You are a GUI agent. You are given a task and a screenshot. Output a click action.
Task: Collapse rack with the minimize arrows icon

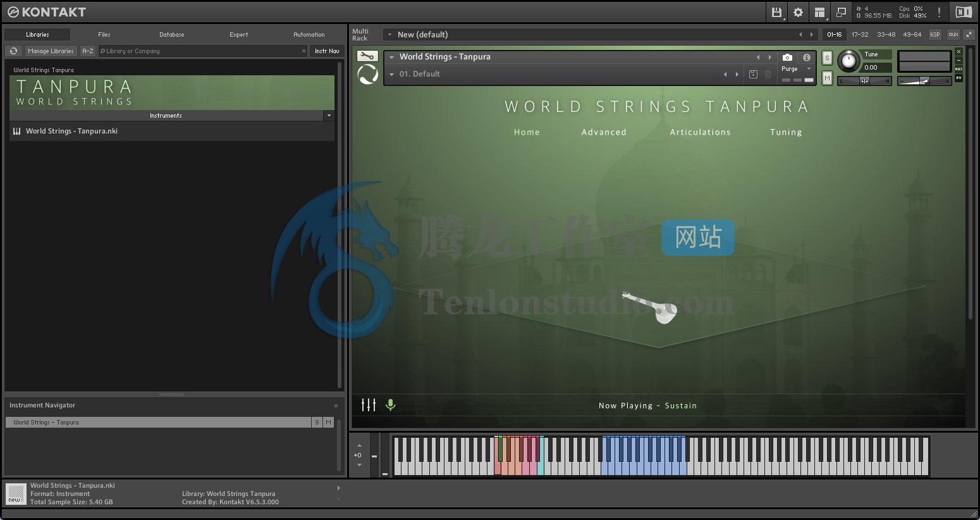969,34
